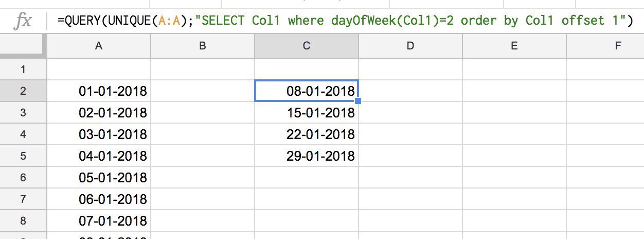Click the blue fill handle on cell C2

[x=358, y=101]
